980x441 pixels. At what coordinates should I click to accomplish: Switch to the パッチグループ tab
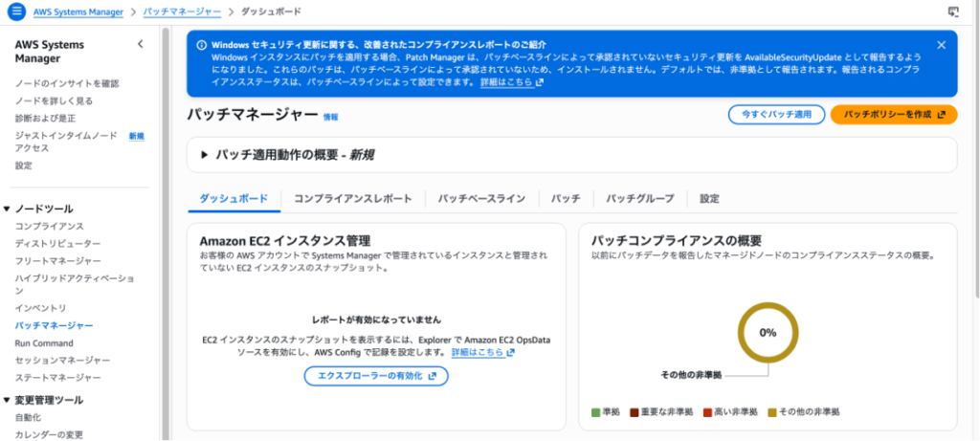click(x=640, y=199)
